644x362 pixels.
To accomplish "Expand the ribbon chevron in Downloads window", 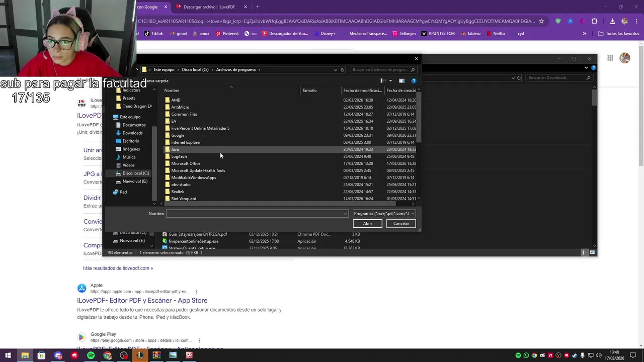I will coord(586,67).
